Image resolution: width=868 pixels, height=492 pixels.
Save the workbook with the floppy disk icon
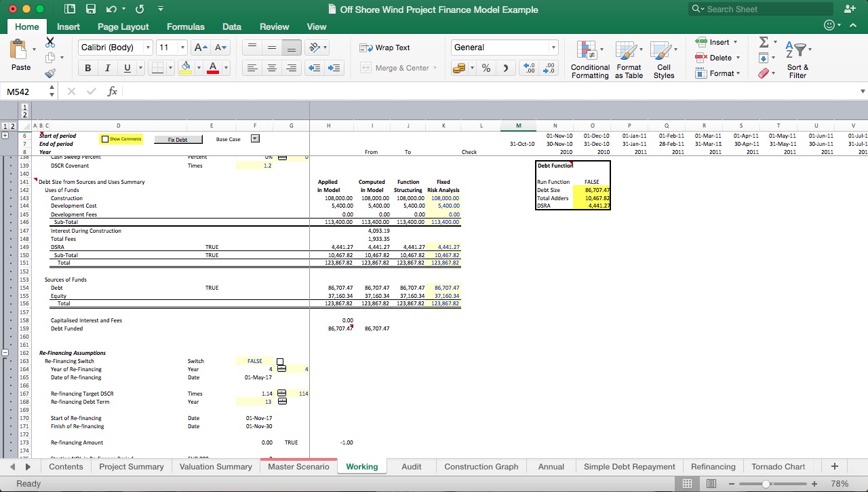[x=91, y=10]
